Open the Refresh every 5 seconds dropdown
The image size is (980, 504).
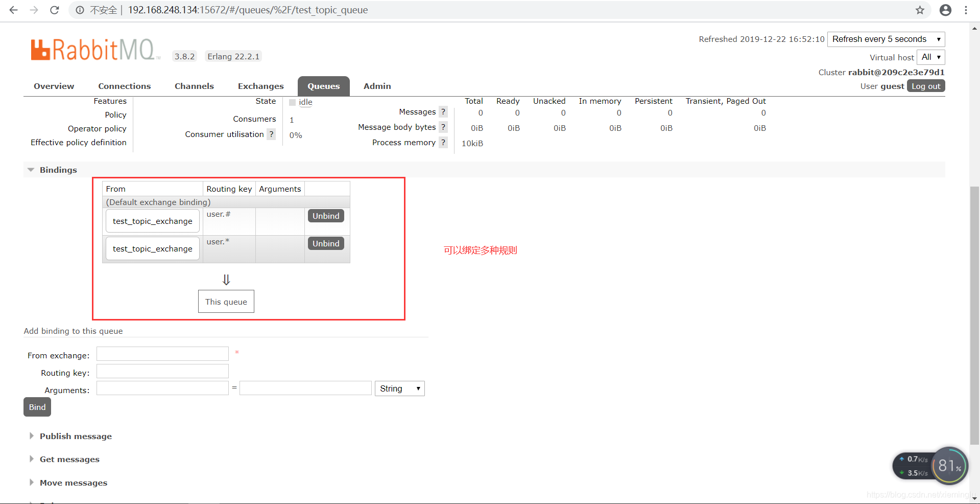(886, 39)
